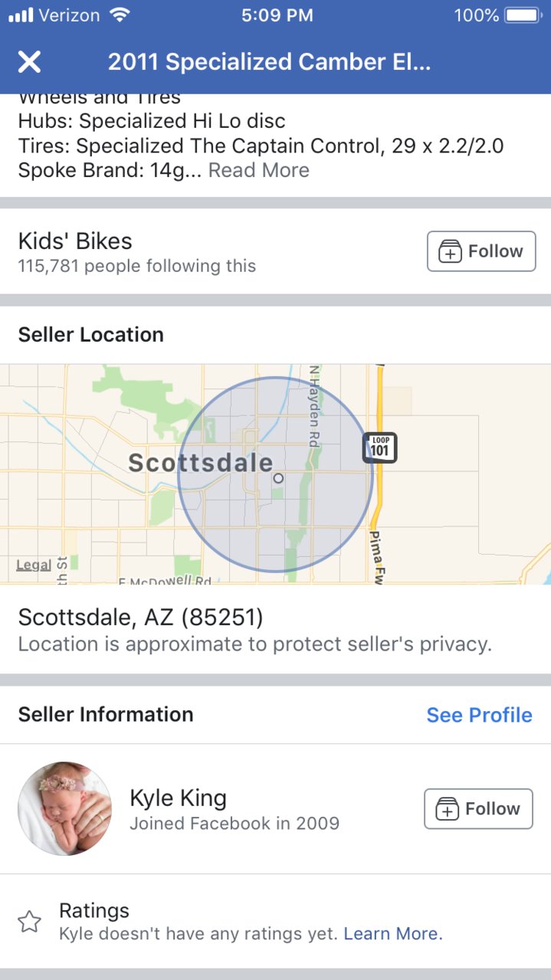Tap the Kyle King seller name

point(179,798)
